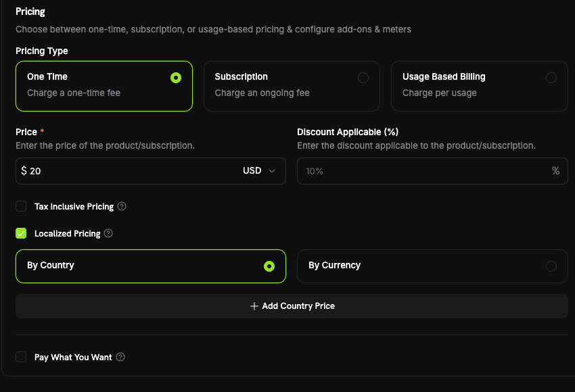575x392 pixels.
Task: Click the 'Pricing' section heading
Action: pyautogui.click(x=30, y=11)
